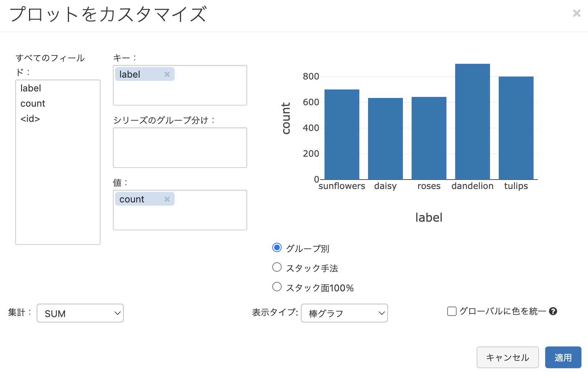Click the 適用 button

coord(563,357)
